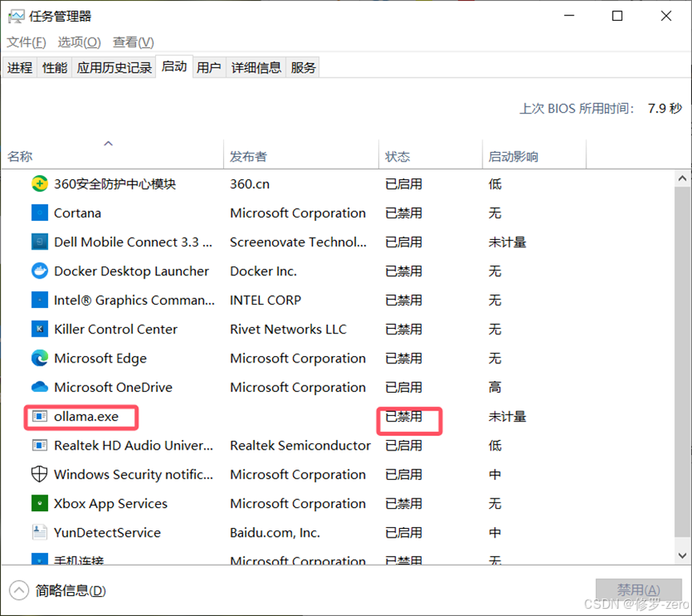The height and width of the screenshot is (616, 692).
Task: Select the YunDetectService row name
Action: coord(107,533)
